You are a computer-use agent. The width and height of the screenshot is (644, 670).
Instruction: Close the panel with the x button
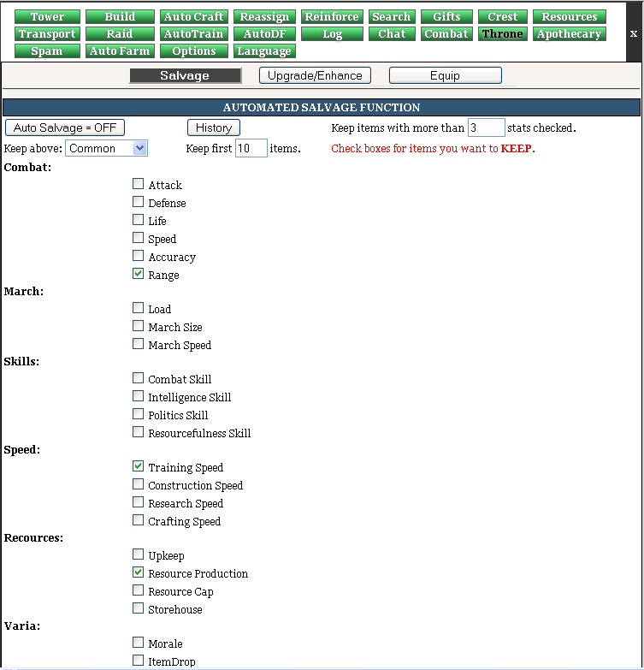(x=634, y=33)
